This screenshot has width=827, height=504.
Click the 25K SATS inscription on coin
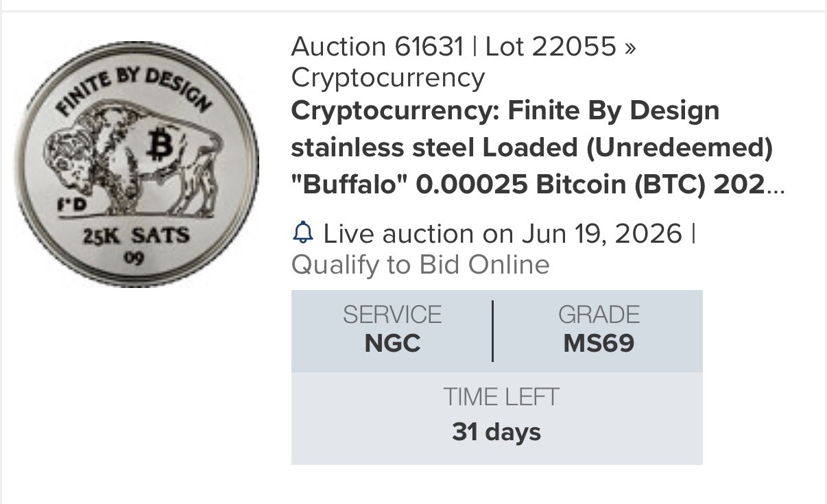tap(136, 237)
